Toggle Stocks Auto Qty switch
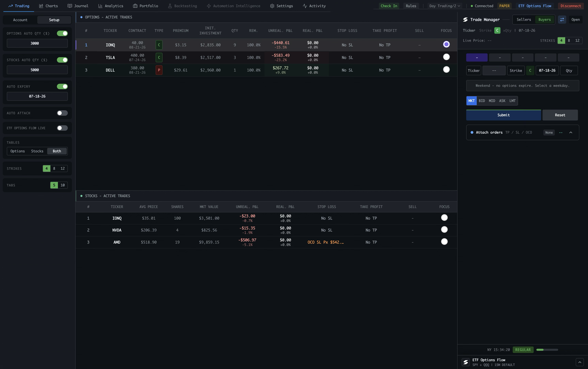The image size is (588, 369). 62,60
